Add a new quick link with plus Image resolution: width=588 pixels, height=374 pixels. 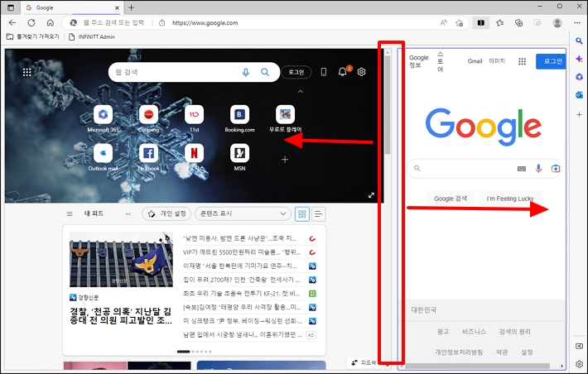[x=285, y=160]
